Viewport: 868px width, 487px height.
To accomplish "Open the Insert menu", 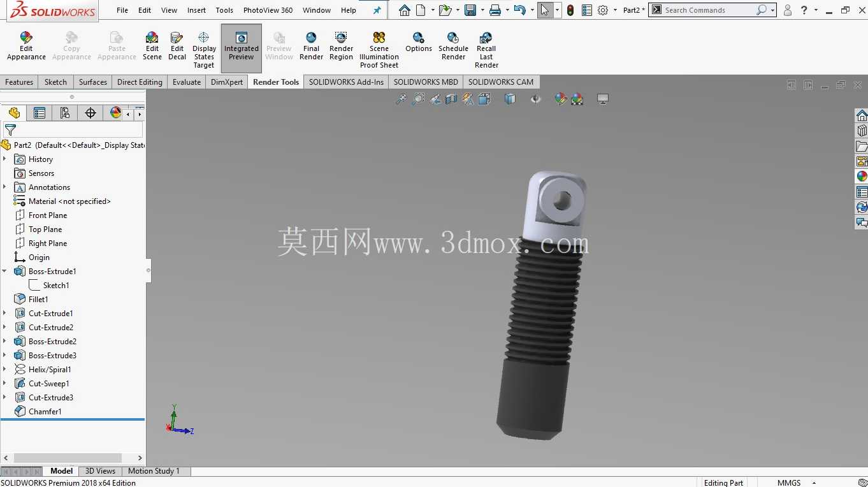I will click(x=196, y=10).
